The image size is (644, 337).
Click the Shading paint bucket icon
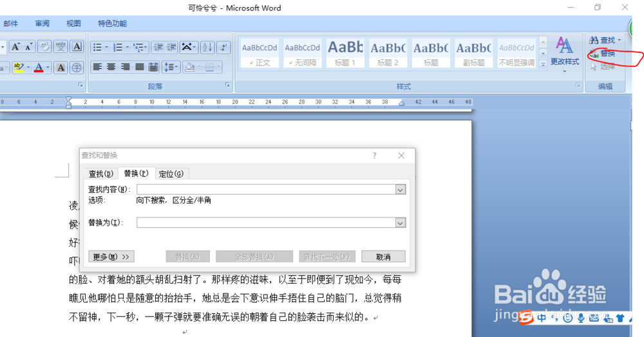pos(190,67)
